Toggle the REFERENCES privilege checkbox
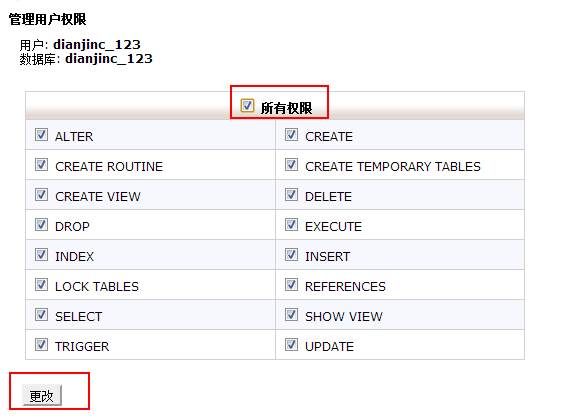 click(291, 285)
